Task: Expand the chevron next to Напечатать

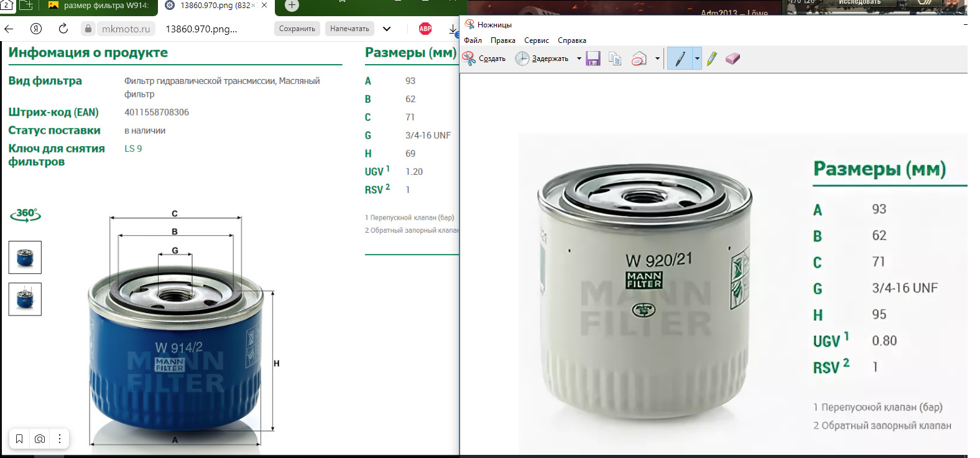Action: pos(387,29)
